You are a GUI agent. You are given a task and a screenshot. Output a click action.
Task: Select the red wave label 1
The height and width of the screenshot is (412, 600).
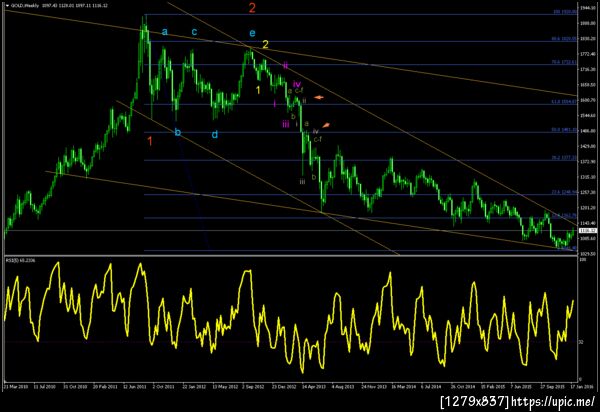click(x=150, y=141)
